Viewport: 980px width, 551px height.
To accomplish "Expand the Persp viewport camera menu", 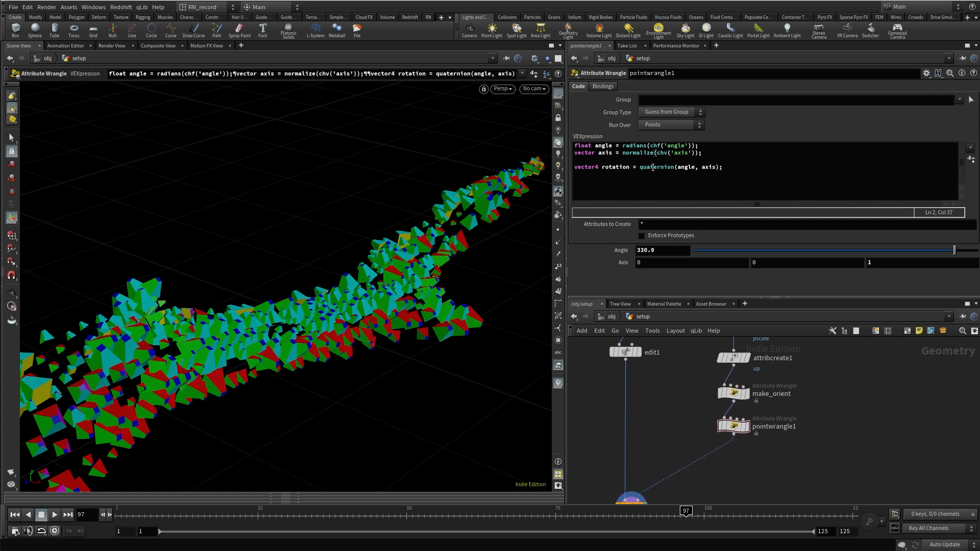I will point(503,89).
